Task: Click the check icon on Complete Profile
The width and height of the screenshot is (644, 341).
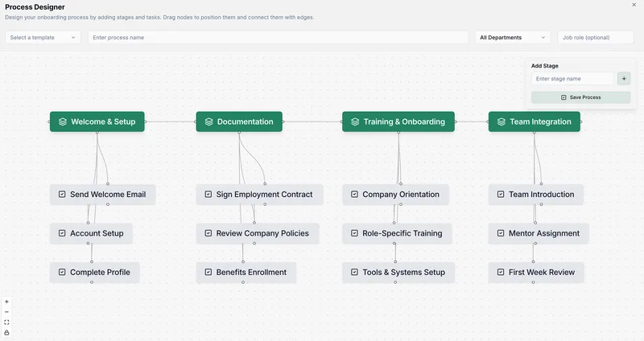Action: click(x=62, y=272)
